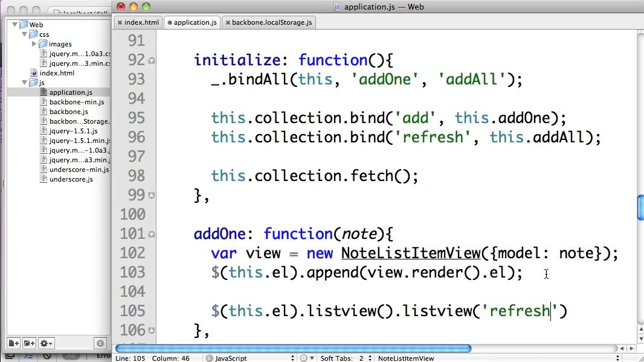Screen dimensions: 644x362
Task: Click the console icon in background window toolbar
Action: pos(28,356)
